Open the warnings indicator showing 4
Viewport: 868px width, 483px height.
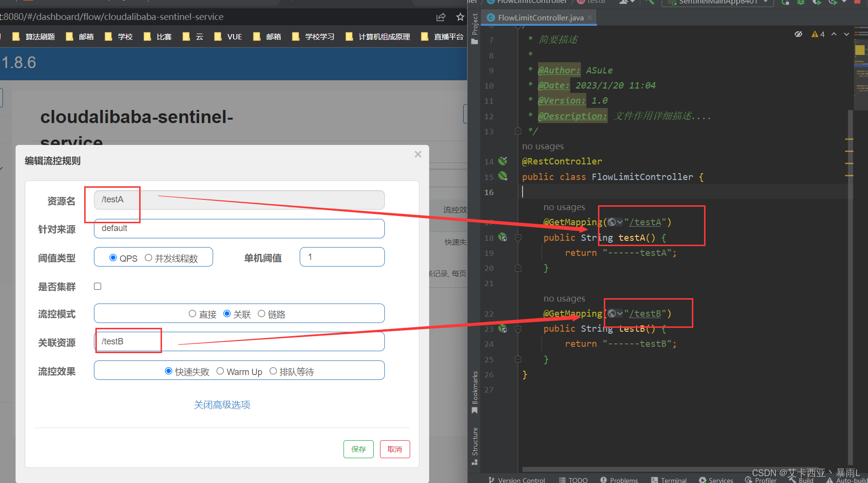pyautogui.click(x=818, y=34)
